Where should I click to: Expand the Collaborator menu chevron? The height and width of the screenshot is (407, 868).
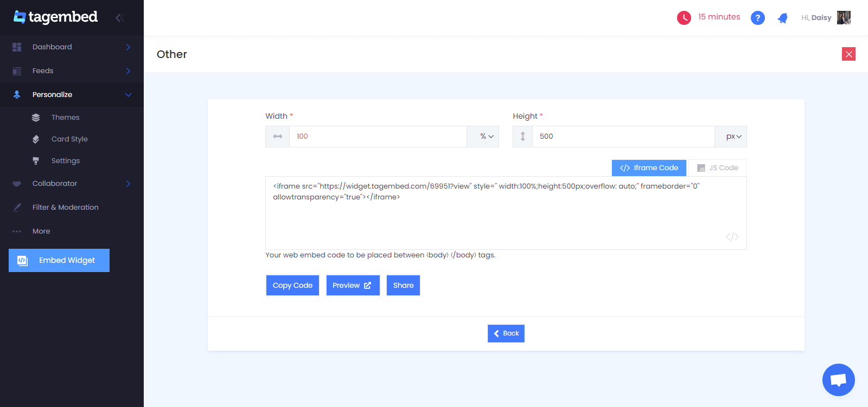click(x=129, y=184)
